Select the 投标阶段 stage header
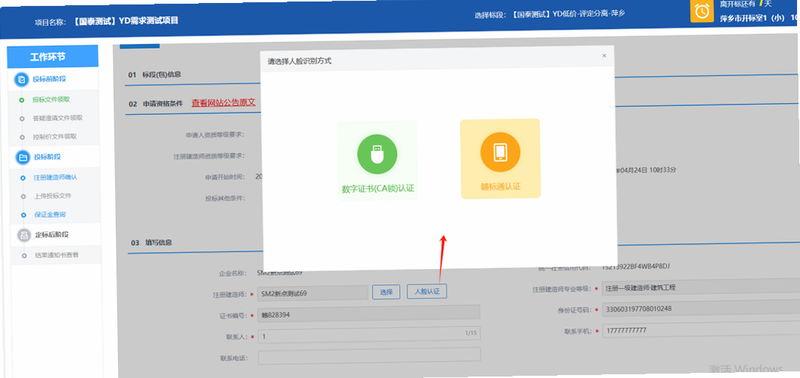 point(47,157)
